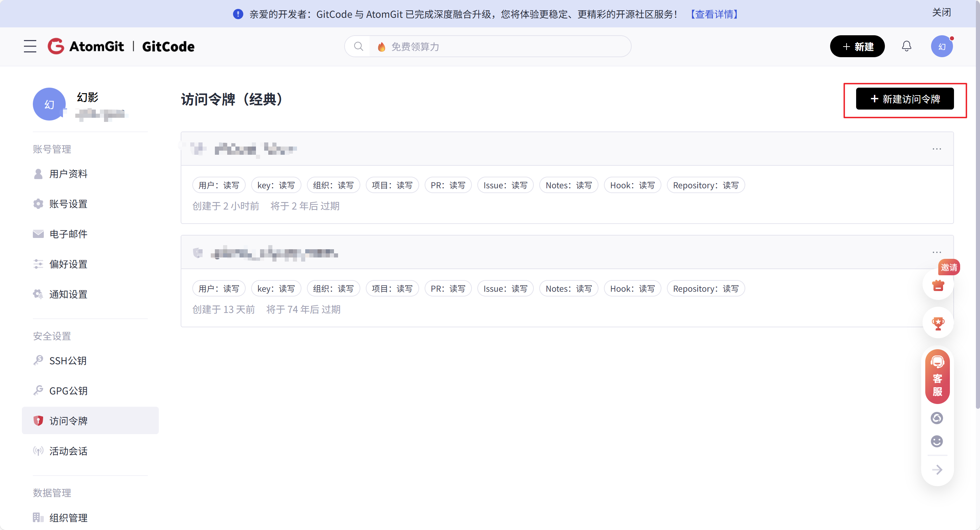Go to SSH公钥 settings page
980x530 pixels.
pyautogui.click(x=68, y=361)
